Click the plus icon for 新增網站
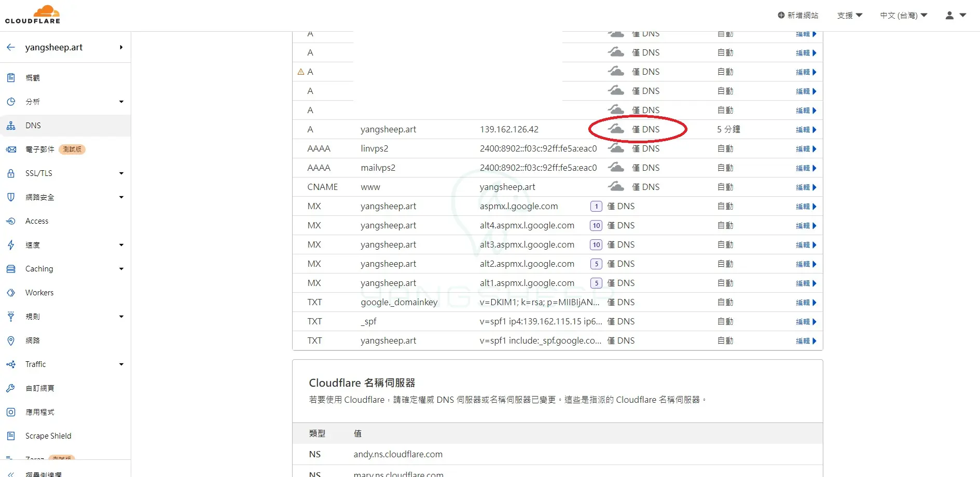 (781, 15)
